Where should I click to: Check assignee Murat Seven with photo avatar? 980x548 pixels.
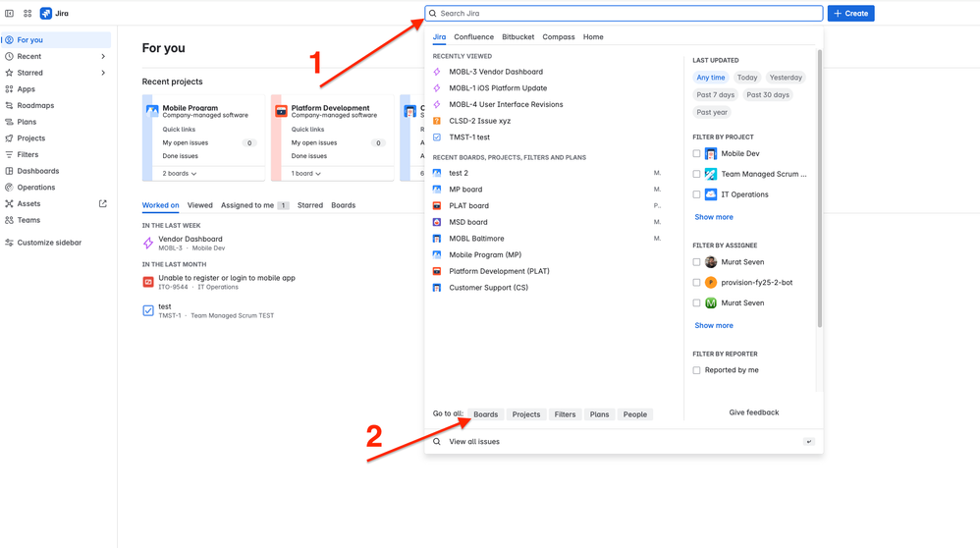tap(696, 262)
